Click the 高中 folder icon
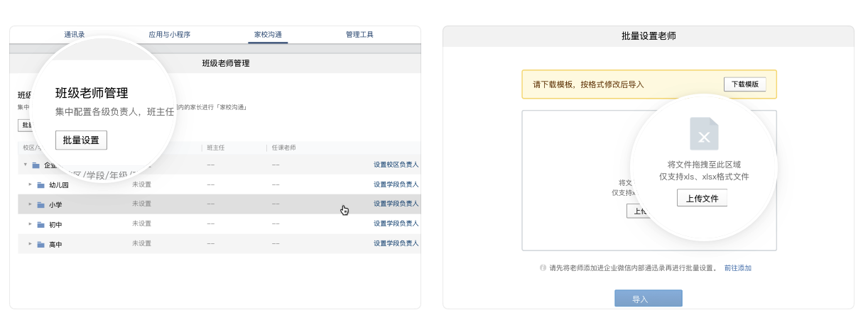The image size is (868, 332). pyautogui.click(x=40, y=244)
